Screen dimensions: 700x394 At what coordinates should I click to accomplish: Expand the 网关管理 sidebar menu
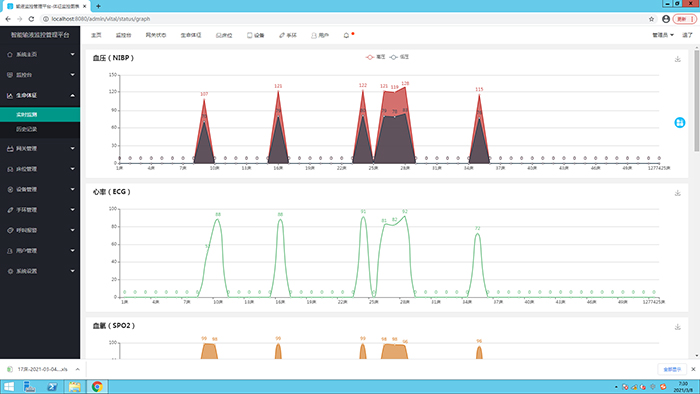40,148
